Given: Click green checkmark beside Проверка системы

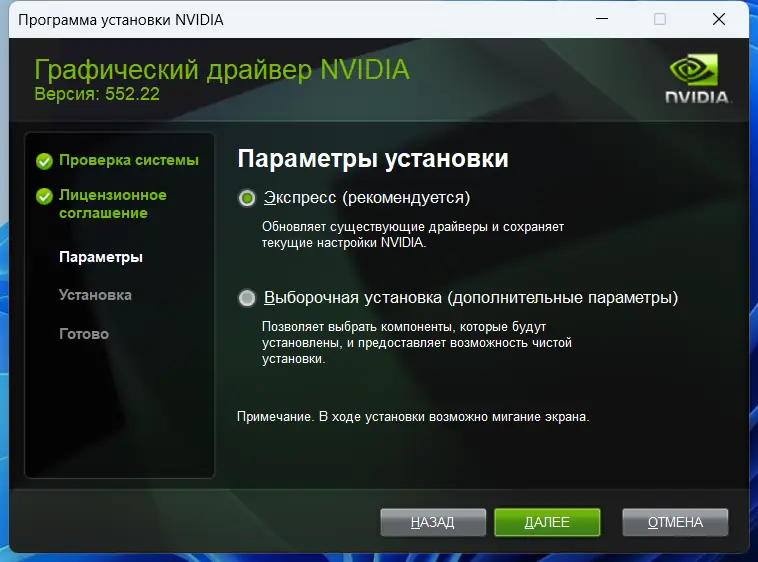Looking at the screenshot, I should click(x=44, y=161).
